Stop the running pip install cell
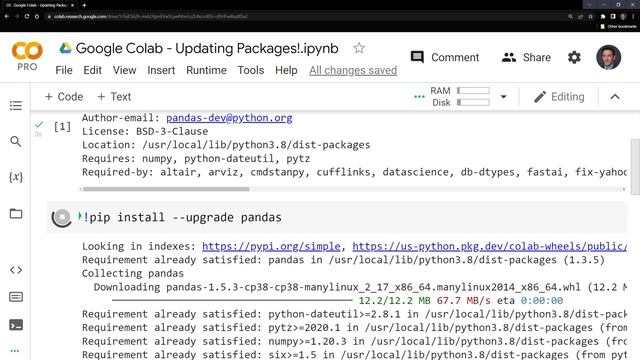 62,217
